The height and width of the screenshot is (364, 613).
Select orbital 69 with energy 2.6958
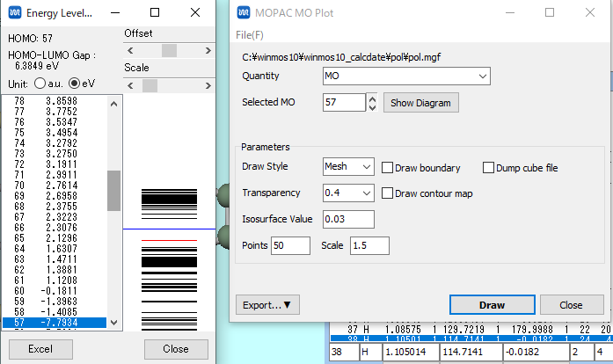pos(55,196)
